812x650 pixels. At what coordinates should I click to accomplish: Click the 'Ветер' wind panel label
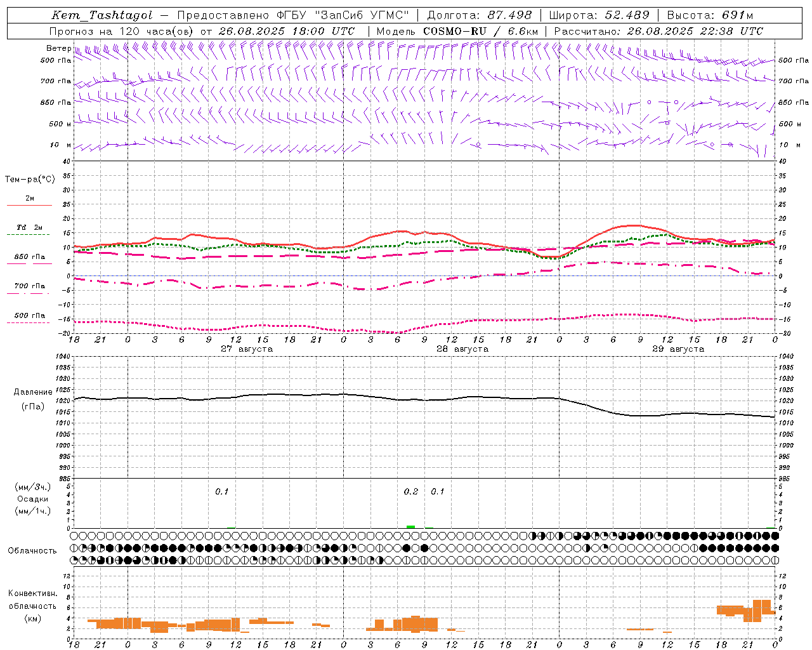tap(58, 48)
